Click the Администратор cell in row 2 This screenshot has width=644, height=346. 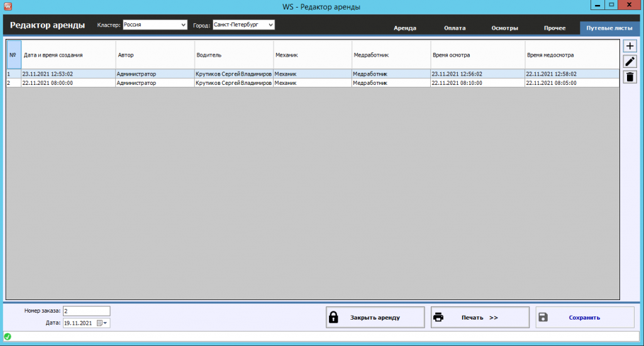click(155, 82)
